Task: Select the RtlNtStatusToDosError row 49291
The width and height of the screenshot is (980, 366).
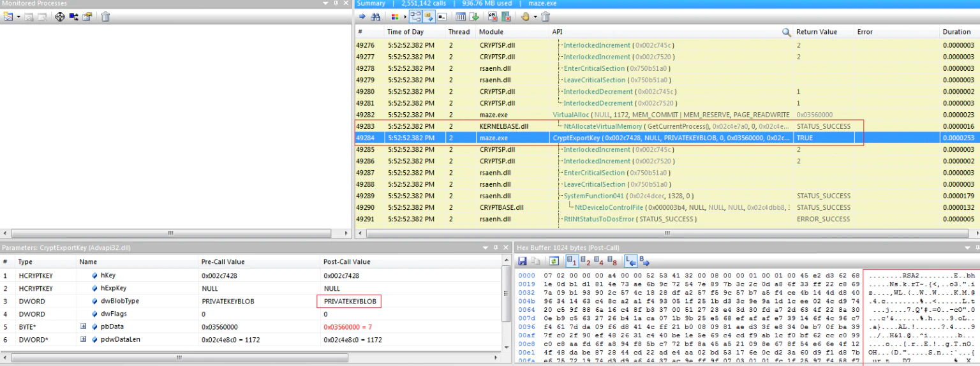Action: pyautogui.click(x=667, y=219)
